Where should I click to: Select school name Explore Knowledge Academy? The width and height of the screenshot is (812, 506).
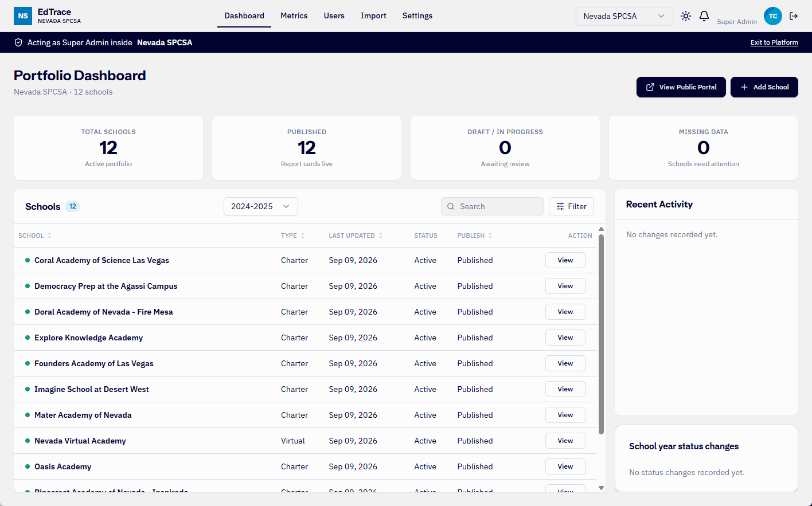88,338
